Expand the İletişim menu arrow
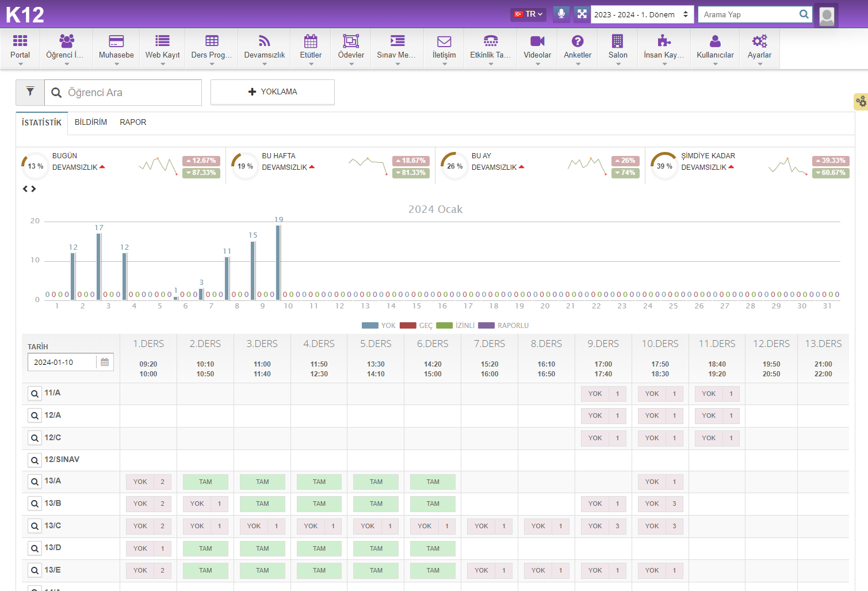Viewport: 868px width, 591px height. [444, 64]
